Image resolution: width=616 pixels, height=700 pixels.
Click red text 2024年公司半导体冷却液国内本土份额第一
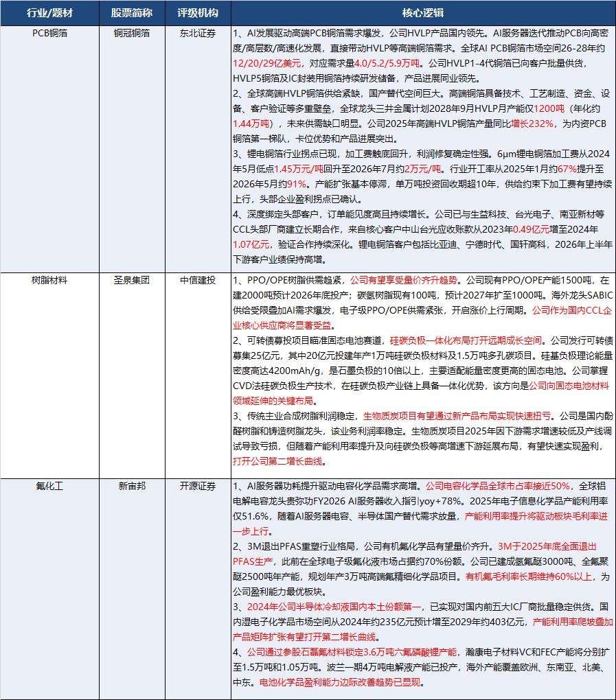334,607
